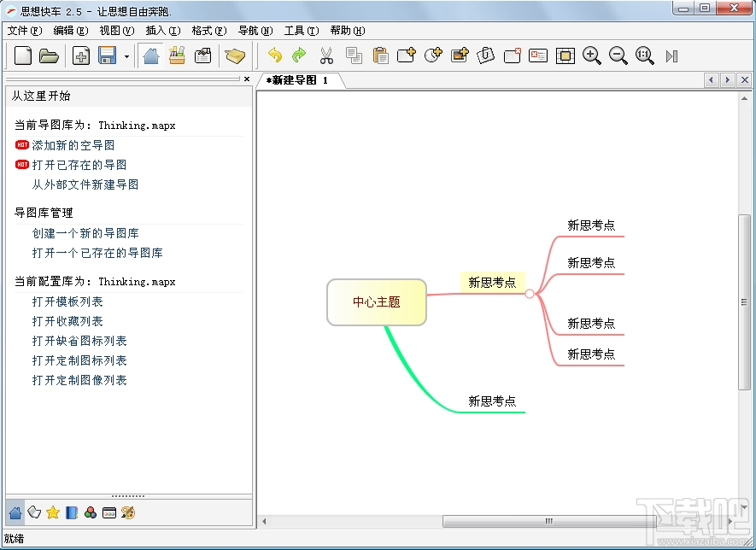The width and height of the screenshot is (756, 550).
Task: Click the small window icon under the left panel
Action: [109, 513]
